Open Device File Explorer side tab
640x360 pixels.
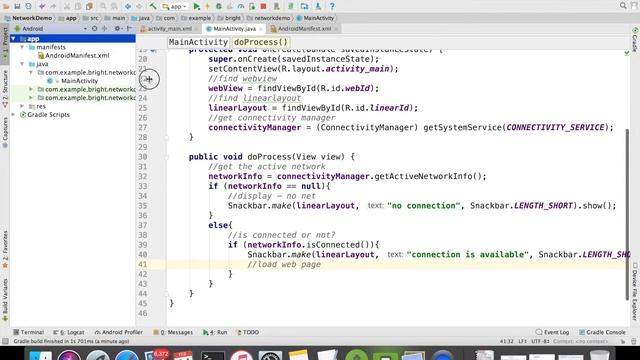pyautogui.click(x=635, y=291)
